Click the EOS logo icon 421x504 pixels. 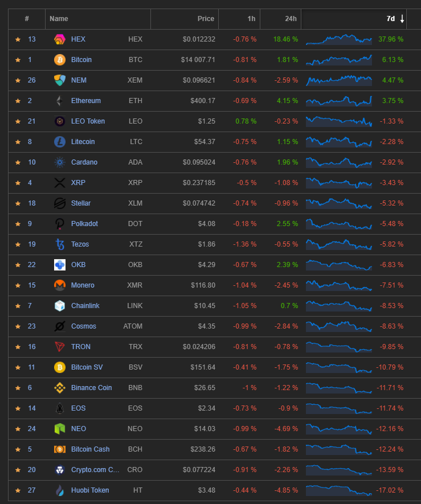click(60, 408)
